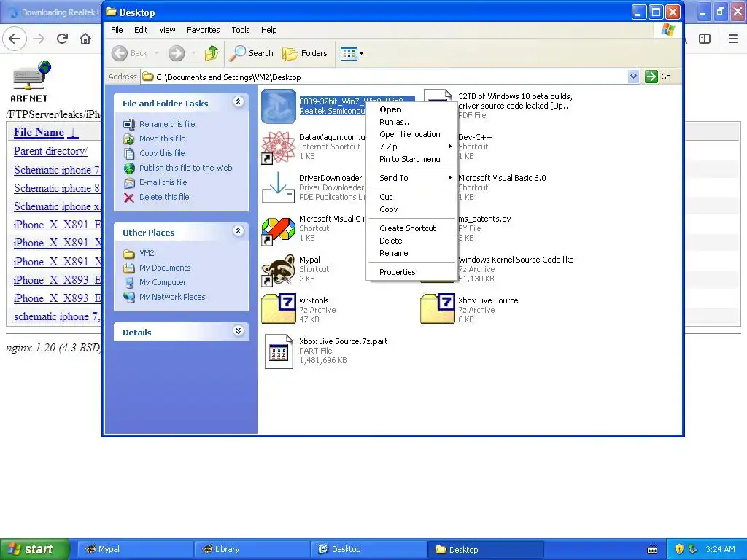Open the Edit menu in Explorer
Image resolution: width=747 pixels, height=560 pixels.
click(141, 30)
